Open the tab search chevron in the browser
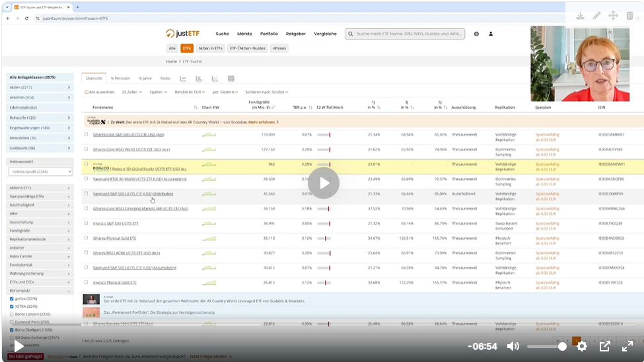Image resolution: width=644 pixels, height=362 pixels. pos(7,7)
